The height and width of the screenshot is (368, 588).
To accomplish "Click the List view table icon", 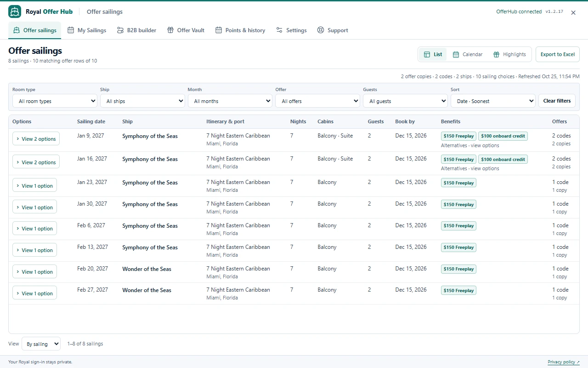I will 427,54.
